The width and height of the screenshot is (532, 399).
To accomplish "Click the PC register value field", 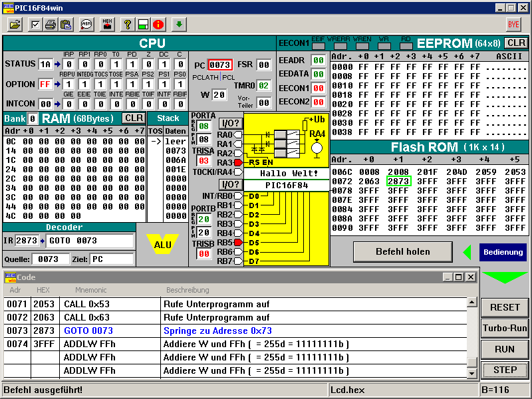I will click(220, 65).
